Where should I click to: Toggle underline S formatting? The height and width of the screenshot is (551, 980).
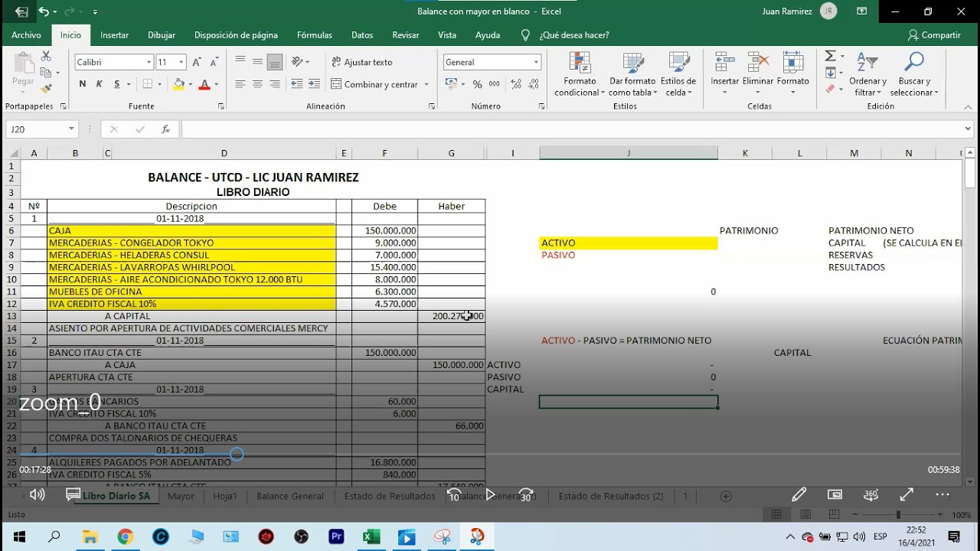click(x=117, y=84)
